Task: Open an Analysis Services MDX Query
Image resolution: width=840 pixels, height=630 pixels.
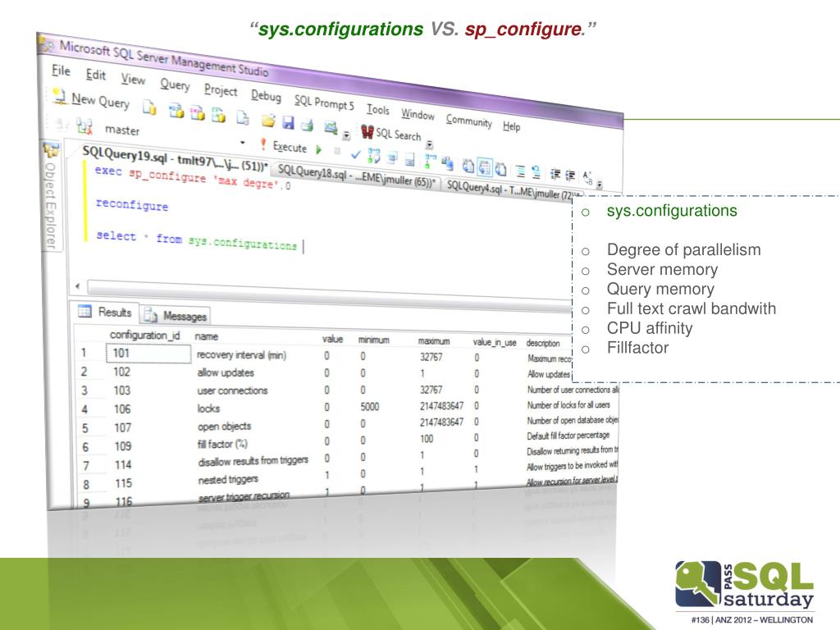Action: click(x=176, y=111)
